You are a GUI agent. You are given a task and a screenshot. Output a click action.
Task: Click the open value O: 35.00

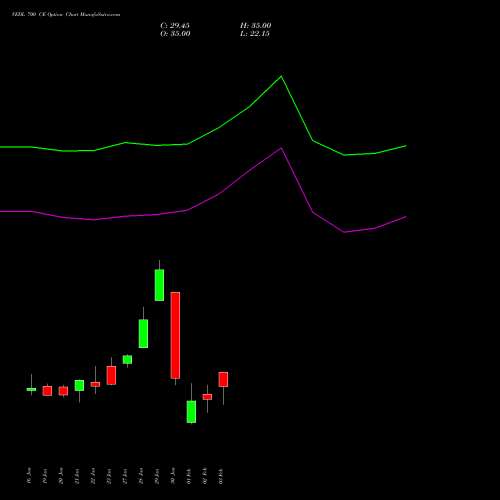175,34
